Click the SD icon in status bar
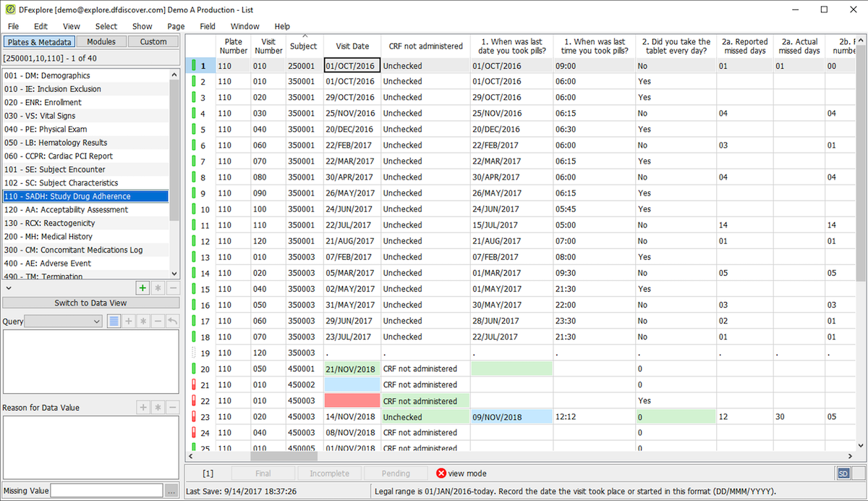This screenshot has width=868, height=501. (x=843, y=473)
